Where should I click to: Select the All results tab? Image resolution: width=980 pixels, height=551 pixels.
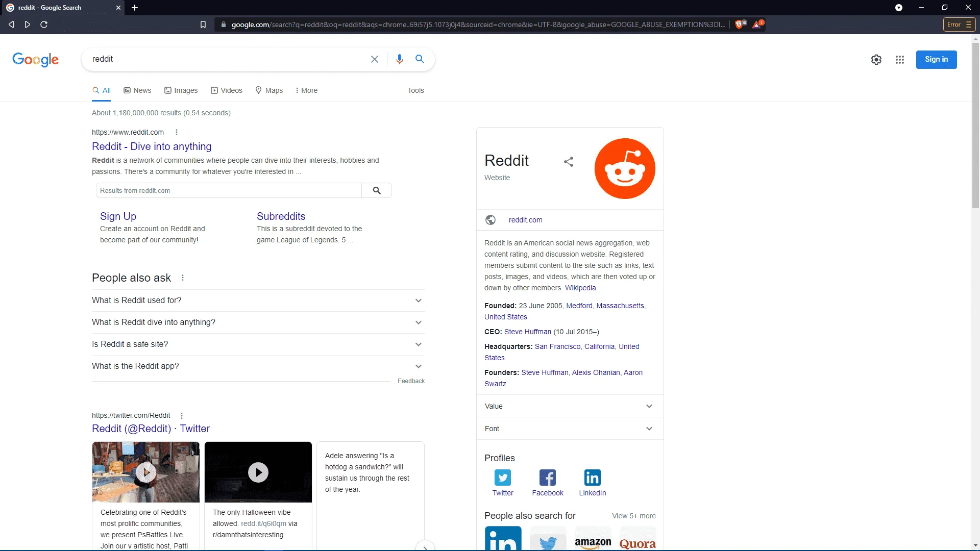102,90
